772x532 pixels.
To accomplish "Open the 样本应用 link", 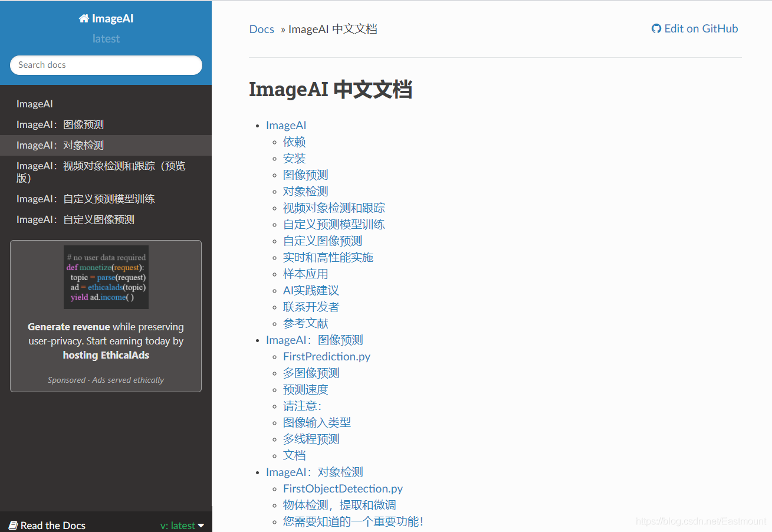I will (305, 274).
